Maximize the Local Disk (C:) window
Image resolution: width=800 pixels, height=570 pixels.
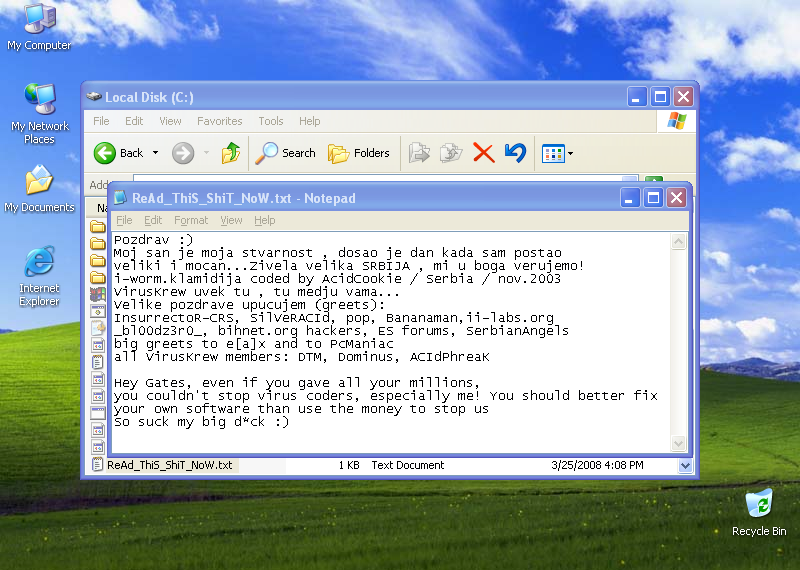point(660,96)
